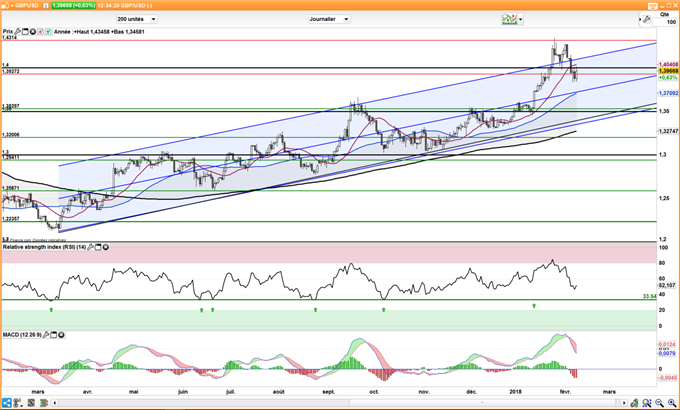Click the MACD signal value 0,0079 label

[667, 354]
